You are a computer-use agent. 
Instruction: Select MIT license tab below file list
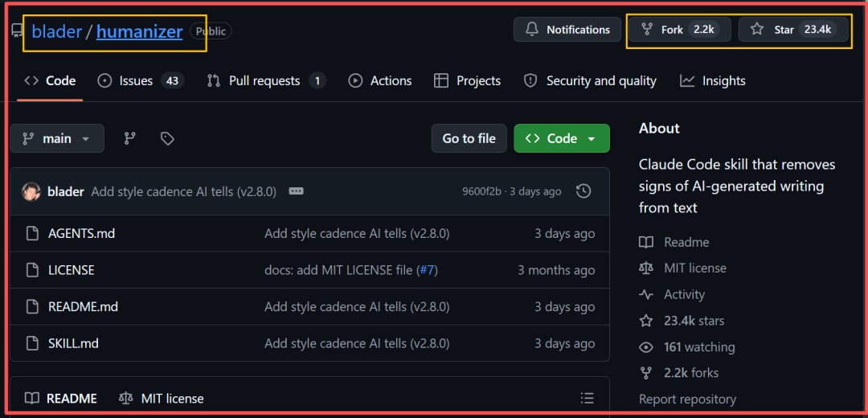[161, 398]
